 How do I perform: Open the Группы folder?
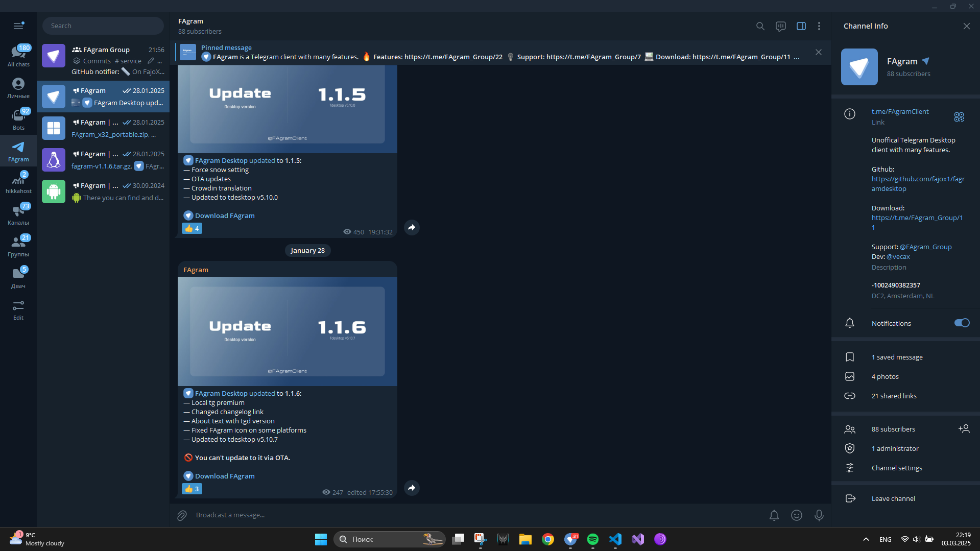pyautogui.click(x=18, y=246)
